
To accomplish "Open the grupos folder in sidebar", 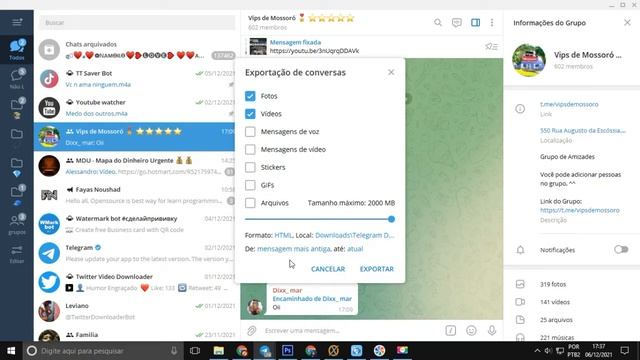I will (17, 224).
